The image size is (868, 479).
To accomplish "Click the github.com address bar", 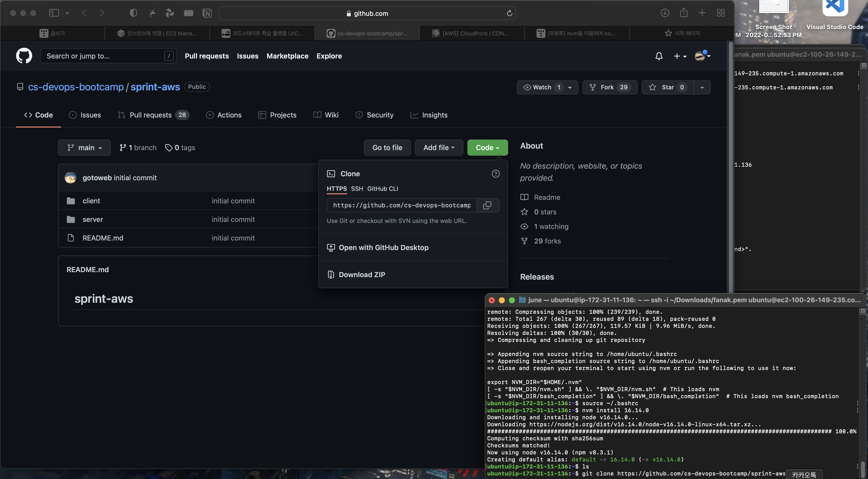I will [x=367, y=13].
